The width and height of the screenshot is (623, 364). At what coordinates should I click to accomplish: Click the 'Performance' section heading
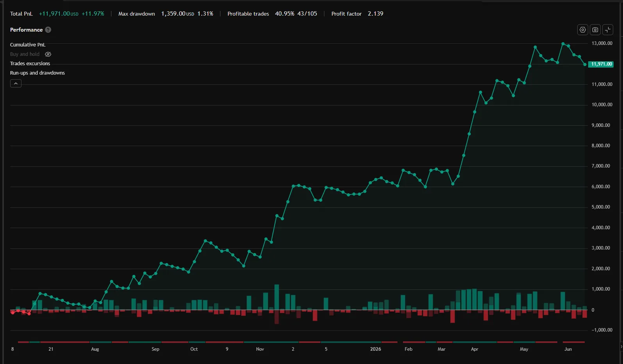click(26, 30)
